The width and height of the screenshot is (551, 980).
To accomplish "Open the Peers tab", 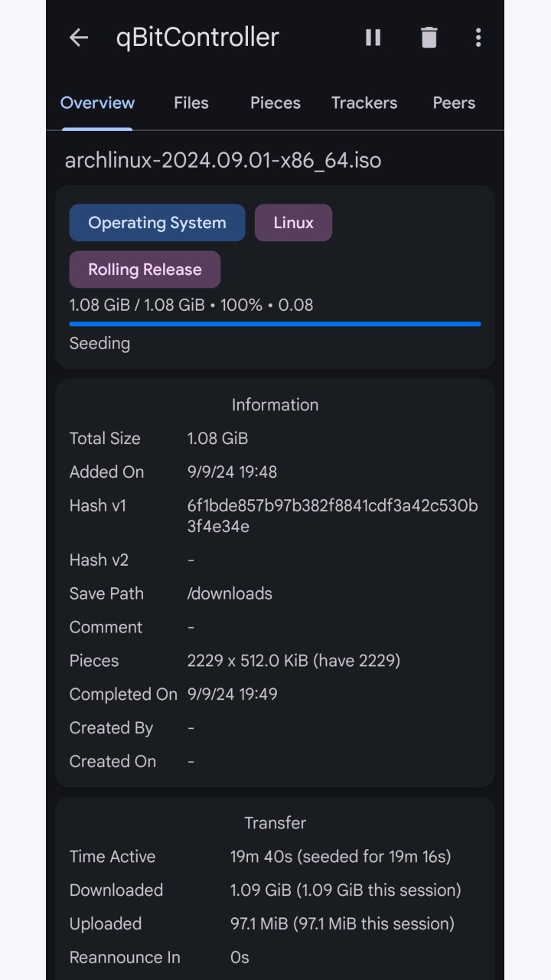I will pyautogui.click(x=454, y=103).
